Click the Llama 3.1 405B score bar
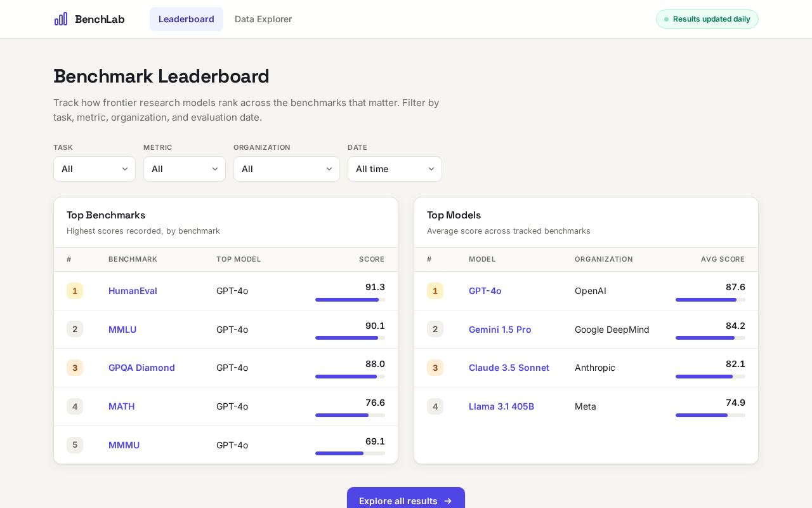 pyautogui.click(x=710, y=415)
